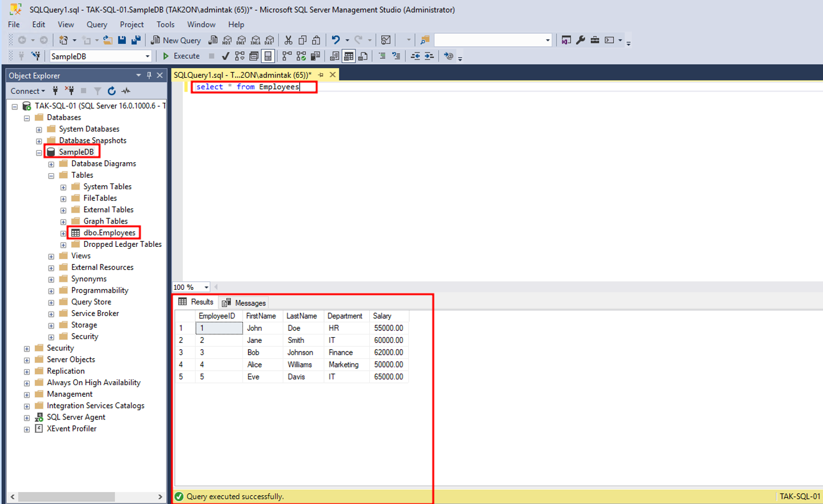Click the Increase Indent icon
Image resolution: width=823 pixels, height=504 pixels.
(429, 56)
